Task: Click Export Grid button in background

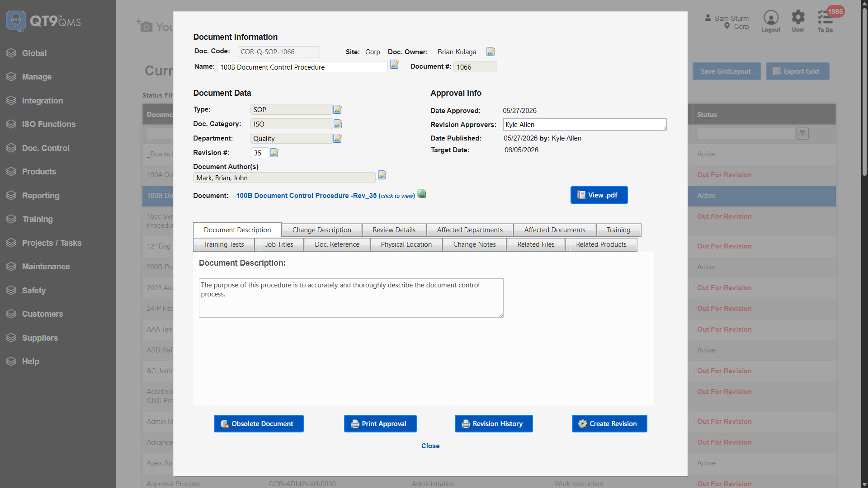Action: point(797,71)
